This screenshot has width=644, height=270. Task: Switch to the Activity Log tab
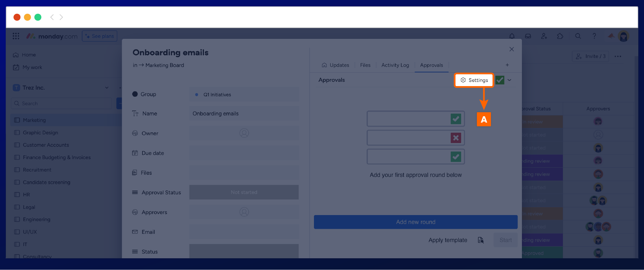(x=395, y=65)
